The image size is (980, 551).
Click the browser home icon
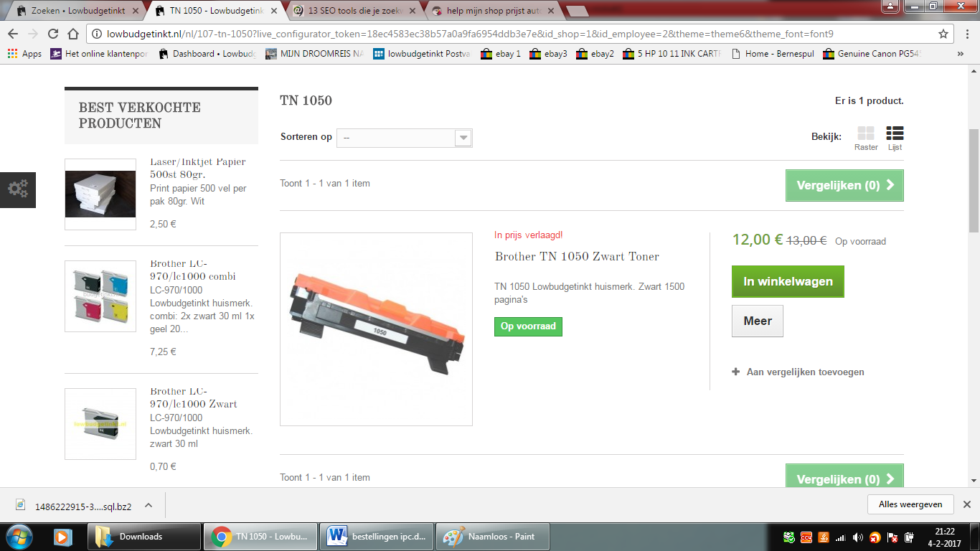click(x=72, y=34)
